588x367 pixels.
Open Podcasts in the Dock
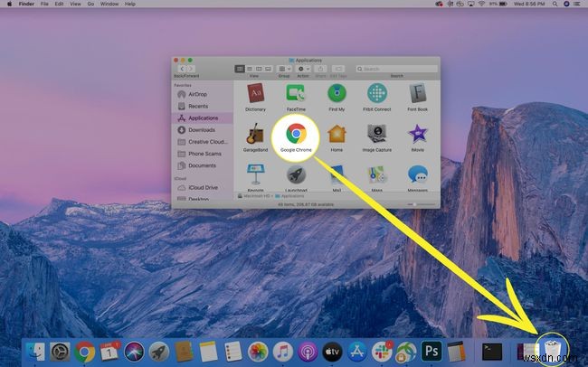pos(308,352)
